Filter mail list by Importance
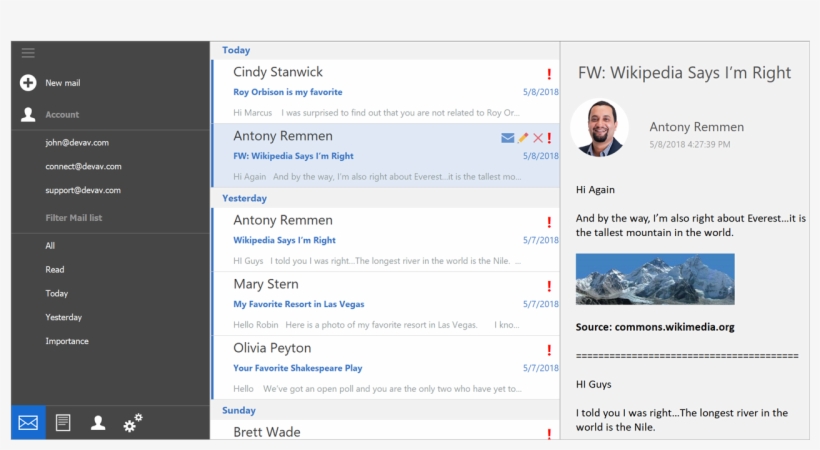The height and width of the screenshot is (450, 820). (x=67, y=341)
